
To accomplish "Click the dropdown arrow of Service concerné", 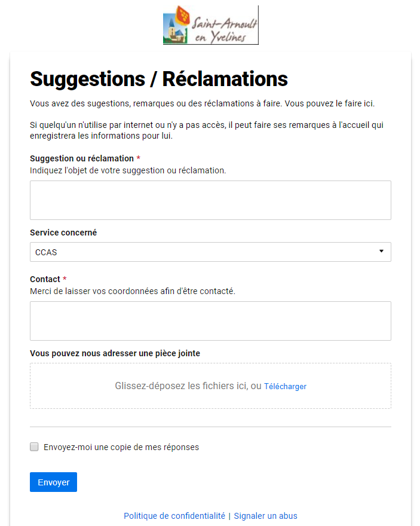I will 381,252.
